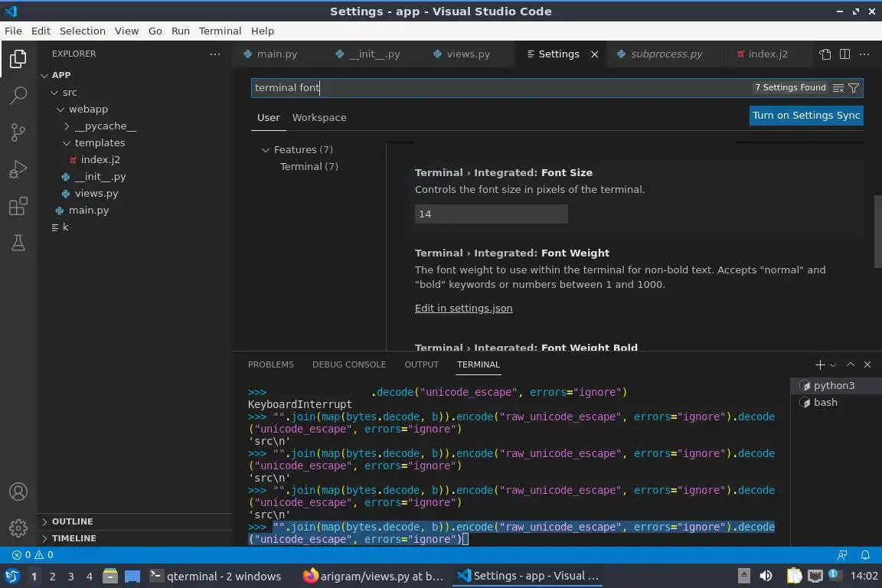This screenshot has height=588, width=882.
Task: Click Turn on Settings Sync button
Action: click(x=806, y=116)
